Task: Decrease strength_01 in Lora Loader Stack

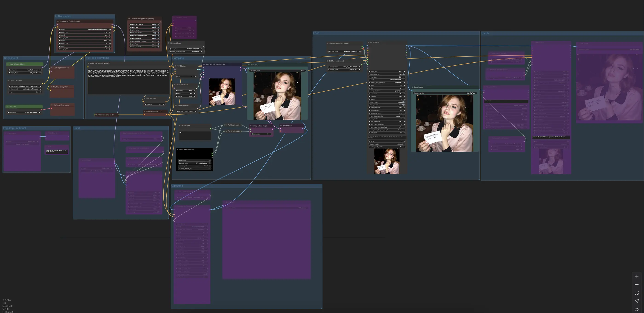Action: (x=59, y=32)
